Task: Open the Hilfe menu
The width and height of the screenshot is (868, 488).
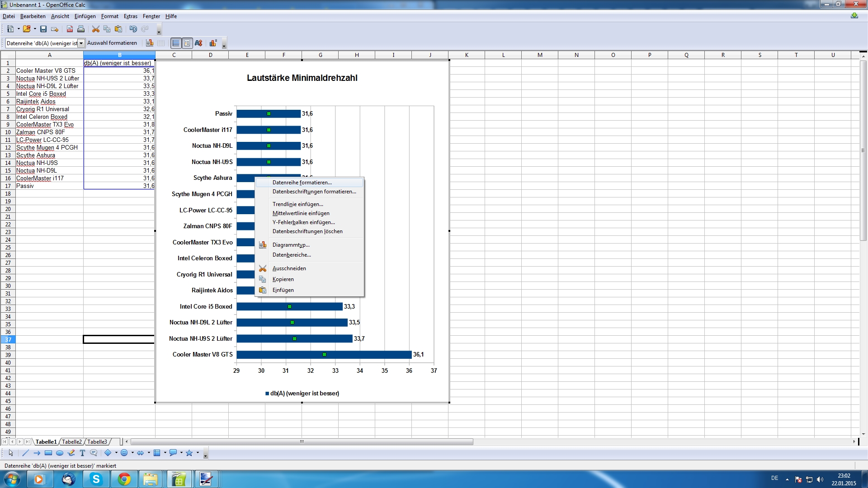Action: pyautogui.click(x=171, y=16)
